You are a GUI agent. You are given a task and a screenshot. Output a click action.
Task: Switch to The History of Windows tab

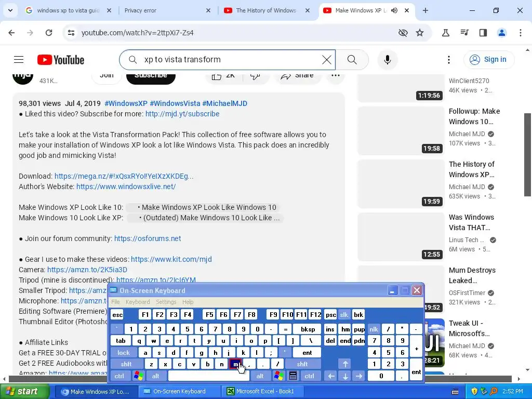point(267,10)
